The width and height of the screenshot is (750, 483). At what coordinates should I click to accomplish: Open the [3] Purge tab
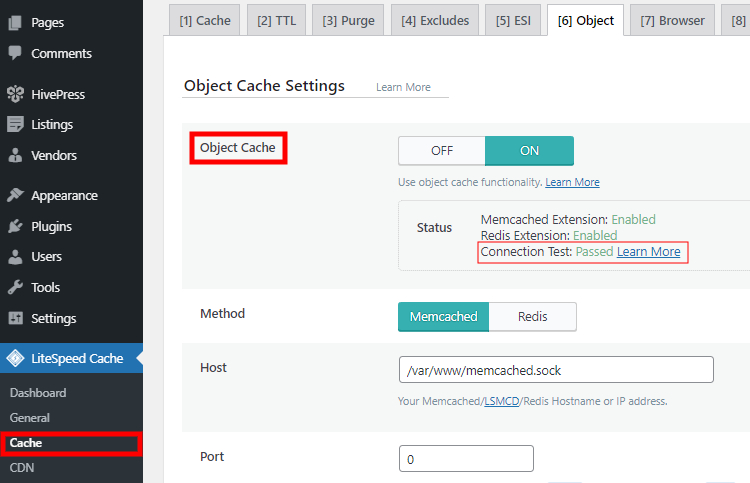point(348,21)
